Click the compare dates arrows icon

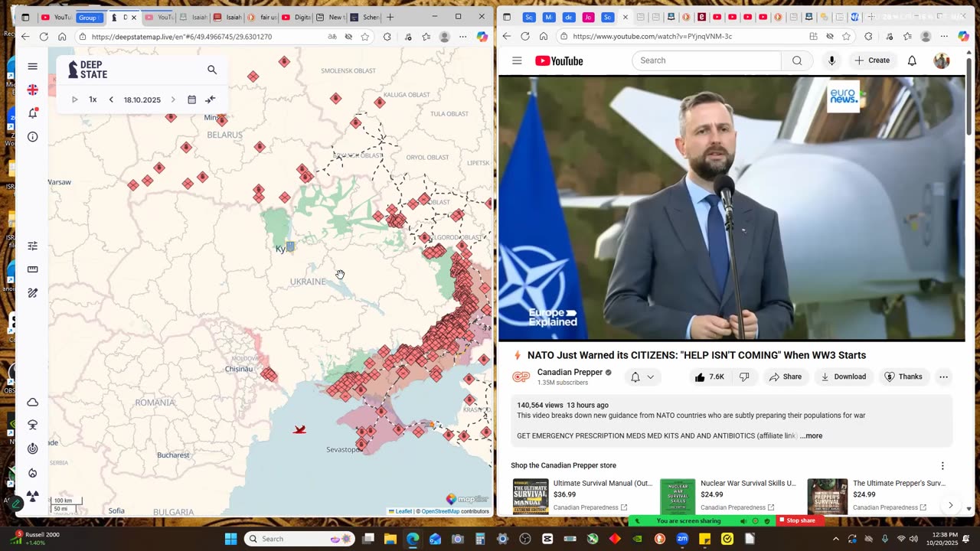click(x=211, y=99)
